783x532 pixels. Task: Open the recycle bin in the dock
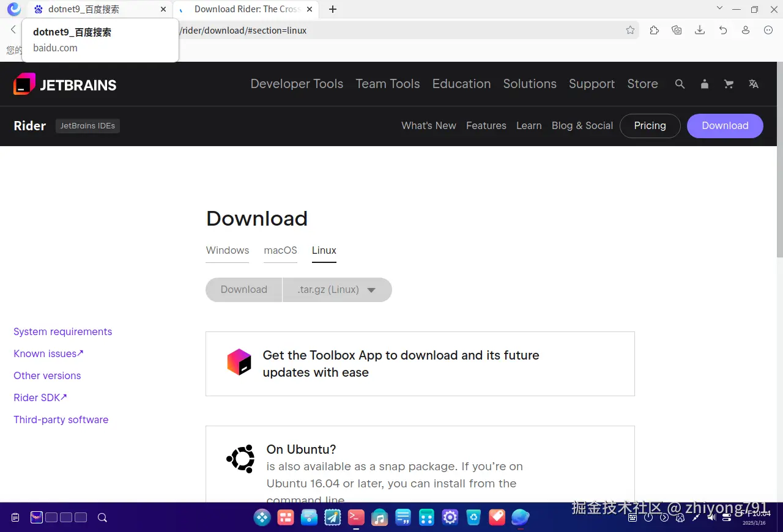[473, 518]
